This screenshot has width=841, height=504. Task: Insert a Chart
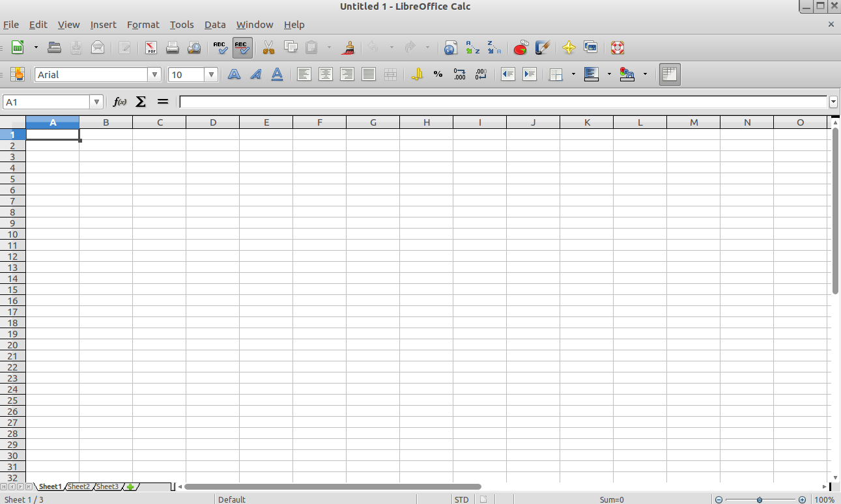[520, 48]
